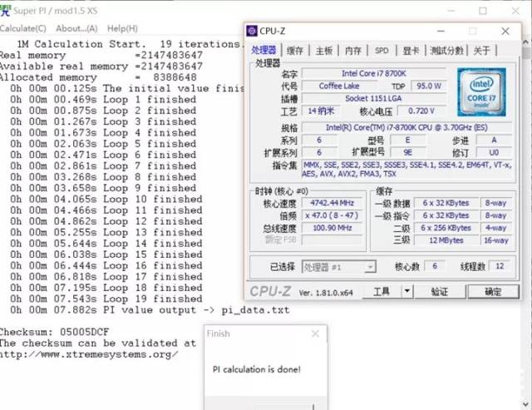Click the Intel Core i7 logo badge

pos(481,92)
